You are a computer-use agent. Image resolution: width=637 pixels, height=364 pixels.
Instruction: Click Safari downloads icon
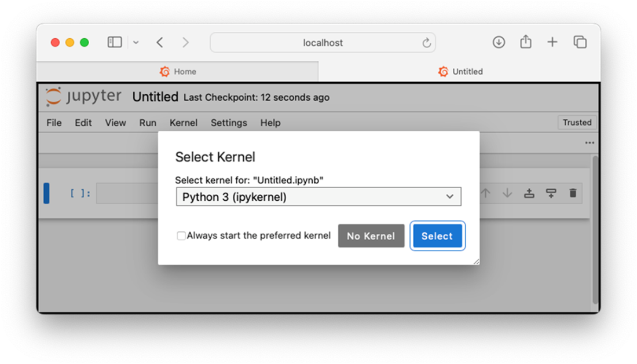tap(499, 42)
